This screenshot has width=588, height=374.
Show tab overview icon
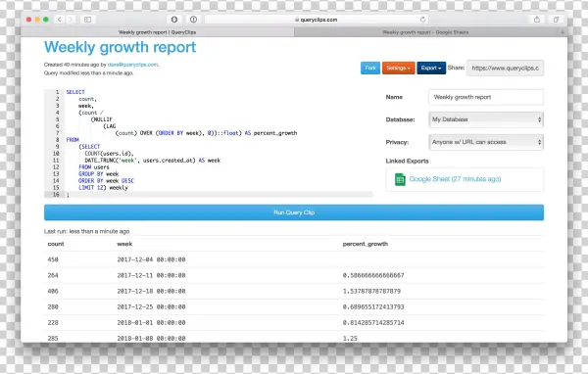click(x=556, y=20)
